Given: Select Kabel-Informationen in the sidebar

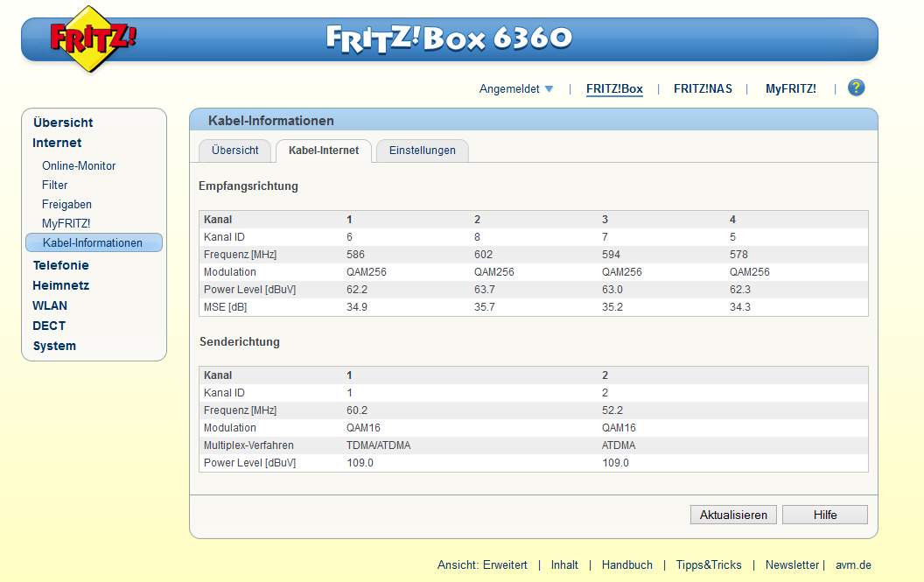Looking at the screenshot, I should pyautogui.click(x=94, y=242).
